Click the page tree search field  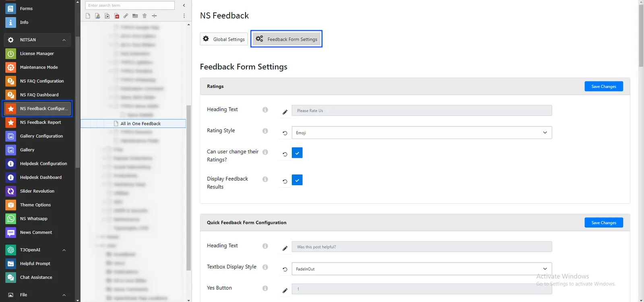pos(130,5)
